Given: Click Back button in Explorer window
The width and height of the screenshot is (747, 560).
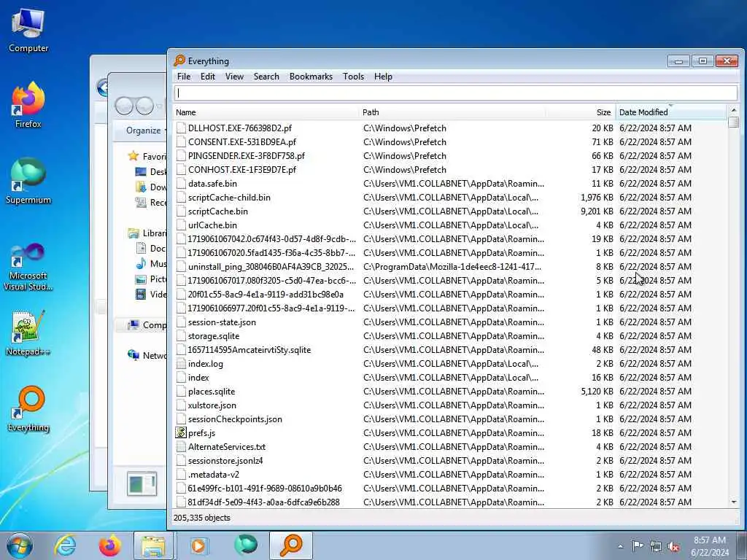Looking at the screenshot, I should (x=124, y=106).
